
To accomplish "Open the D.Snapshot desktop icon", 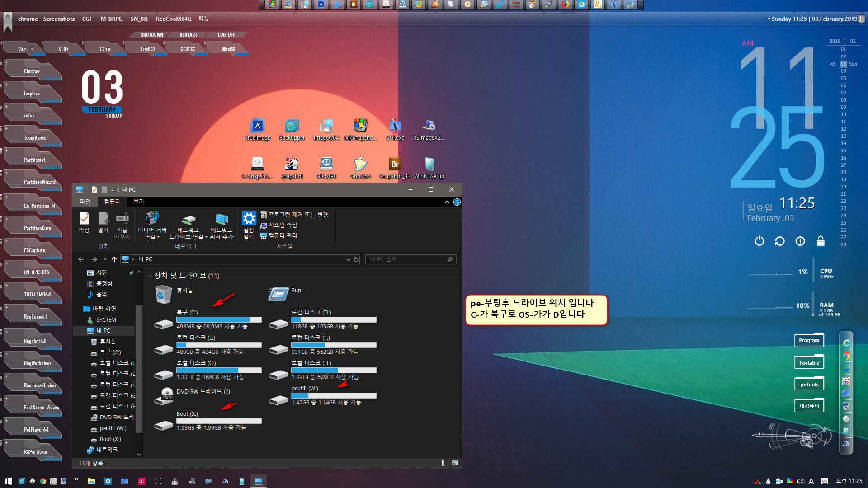I will click(257, 168).
